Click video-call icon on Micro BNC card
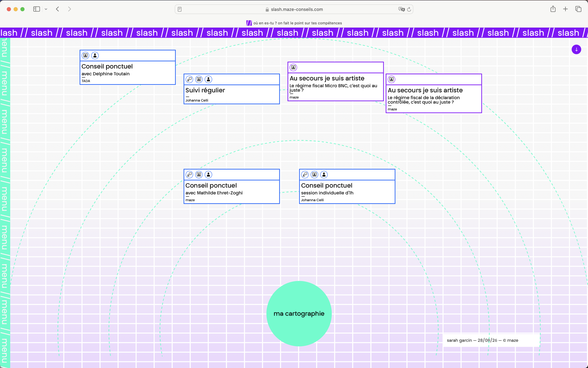The width and height of the screenshot is (588, 368). [293, 68]
